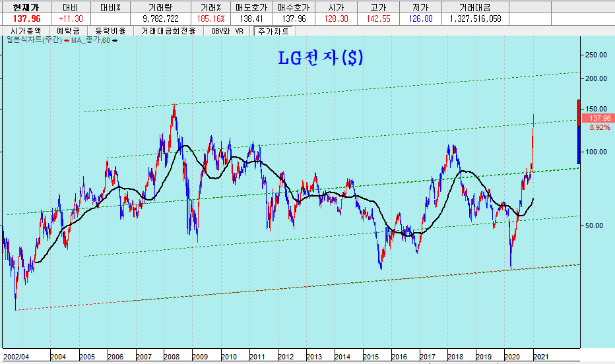Click the 200.00 price level on axis
This screenshot has height=364, width=615.
[x=599, y=78]
